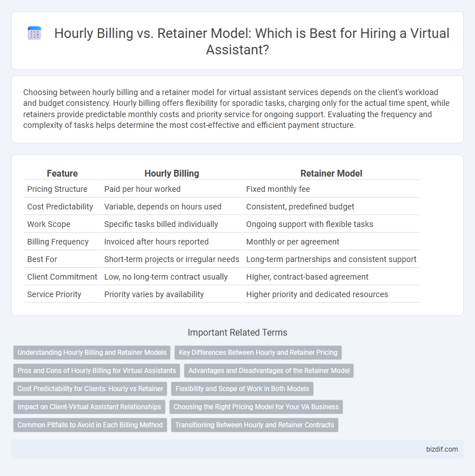The height and width of the screenshot is (476, 475).
Task: Click 'Specific tasks billed individually' cell
Action: [x=172, y=224]
